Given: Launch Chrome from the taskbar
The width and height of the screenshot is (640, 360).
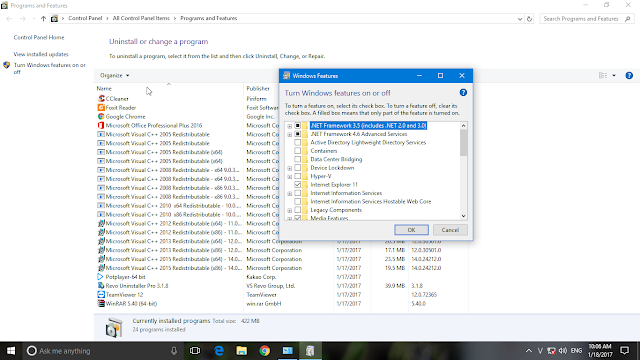Looking at the screenshot, I should pyautogui.click(x=264, y=351).
